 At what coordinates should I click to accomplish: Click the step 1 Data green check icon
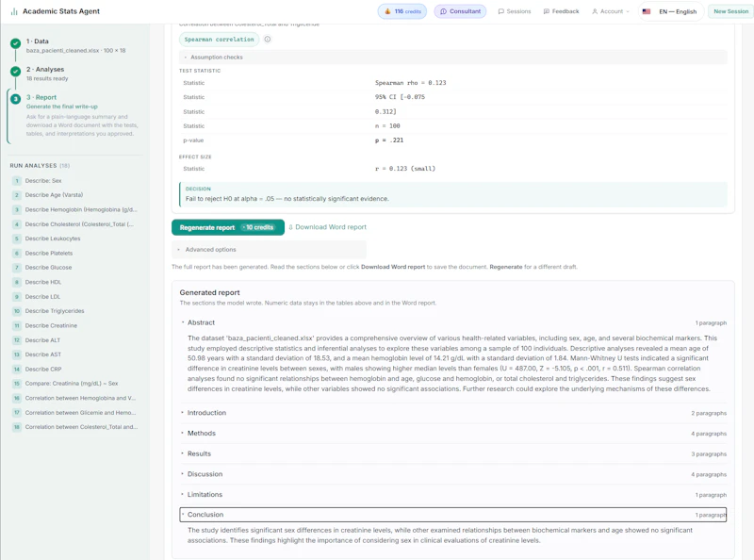coord(15,43)
